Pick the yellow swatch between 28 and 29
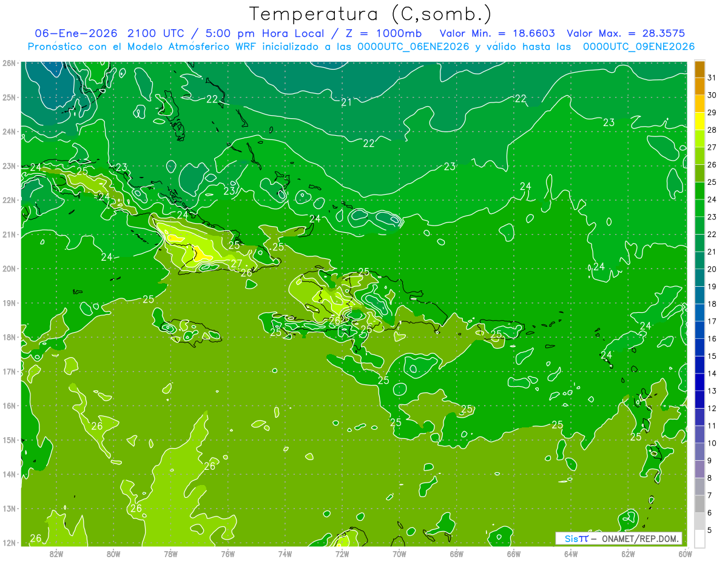This screenshot has width=728, height=562. [699, 121]
